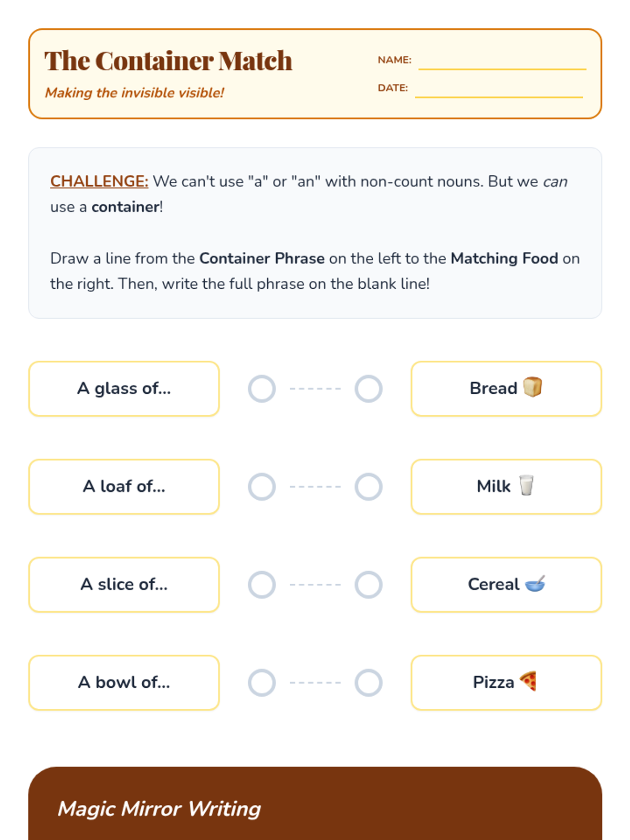Select the connector circle beside Milk
This screenshot has height=840, width=630.
(x=369, y=487)
